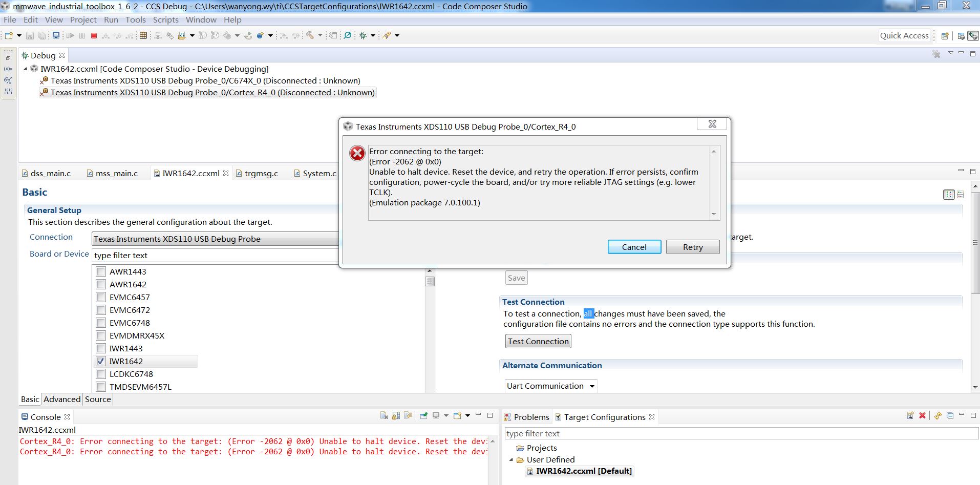Screen dimensions: 980x485
Task: Check the IWR1443 checkbox
Action: pos(101,348)
